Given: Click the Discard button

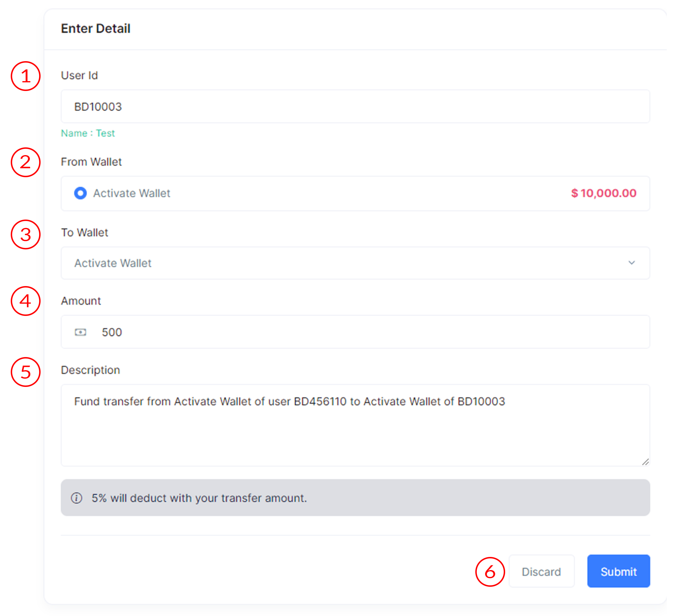Looking at the screenshot, I should (x=541, y=572).
